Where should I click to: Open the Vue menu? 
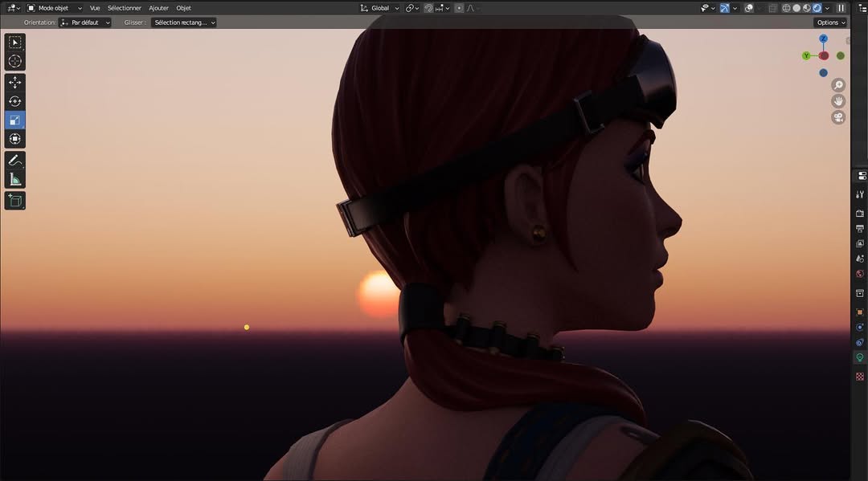pyautogui.click(x=95, y=8)
